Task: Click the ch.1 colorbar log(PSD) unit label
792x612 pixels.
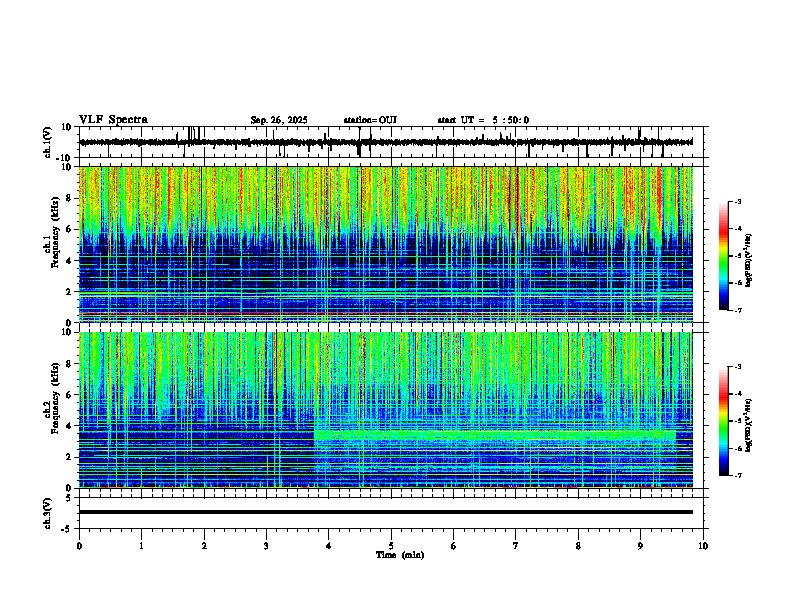Action: pyautogui.click(x=749, y=261)
